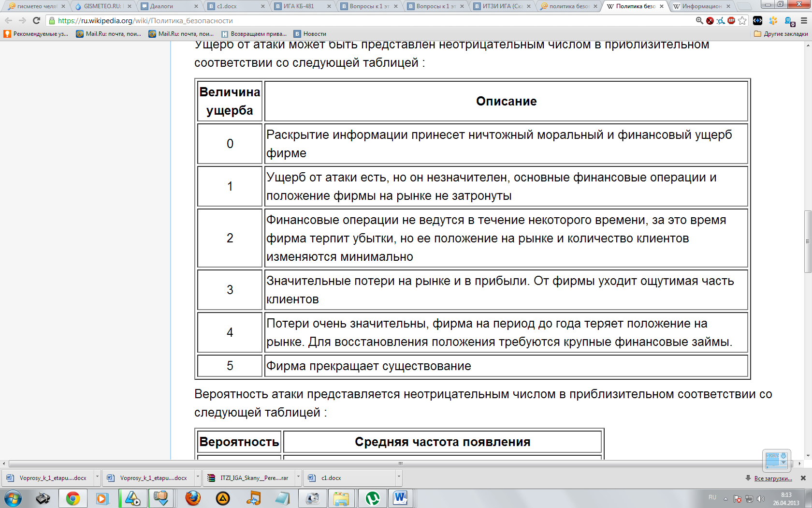Click the browser Back arrow button
The width and height of the screenshot is (812, 508).
click(x=8, y=21)
